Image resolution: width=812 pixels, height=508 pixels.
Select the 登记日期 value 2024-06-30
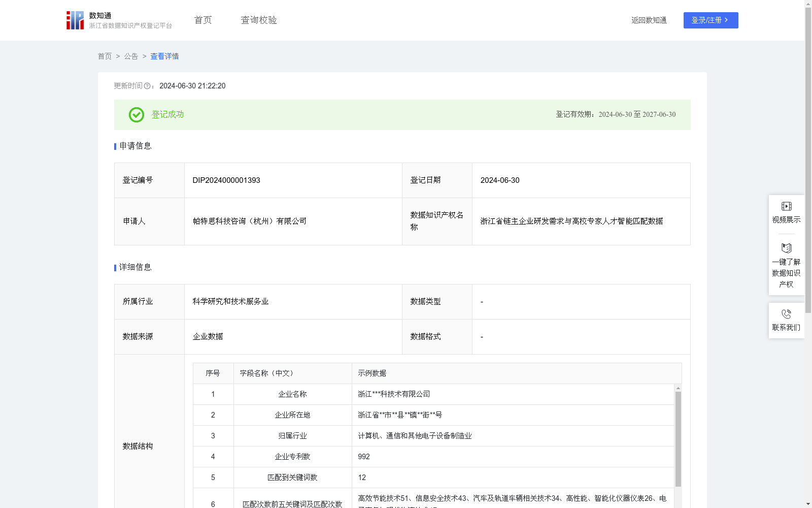click(x=500, y=180)
